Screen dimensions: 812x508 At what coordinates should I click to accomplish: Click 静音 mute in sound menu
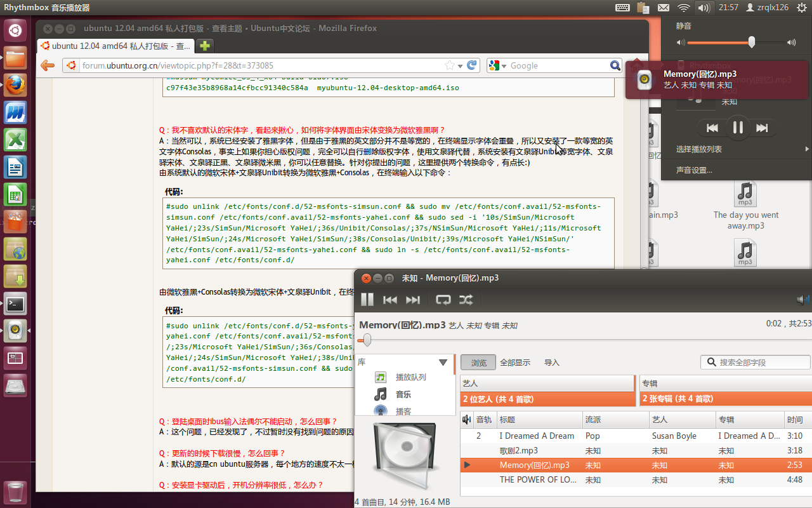coord(684,26)
